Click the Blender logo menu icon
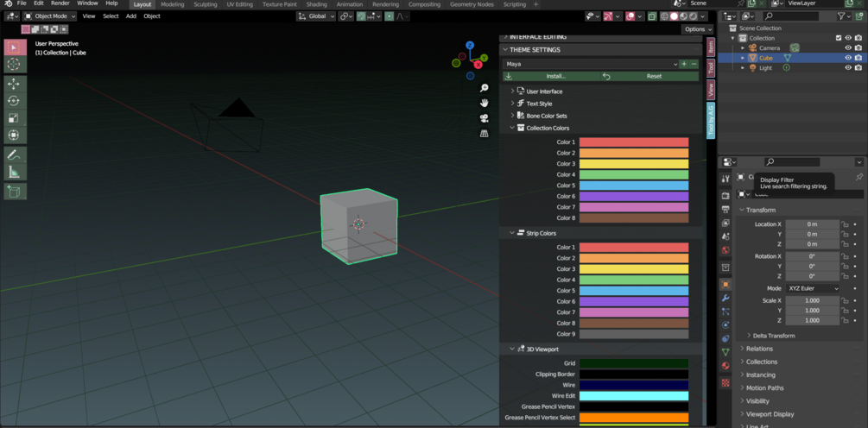 click(x=8, y=3)
